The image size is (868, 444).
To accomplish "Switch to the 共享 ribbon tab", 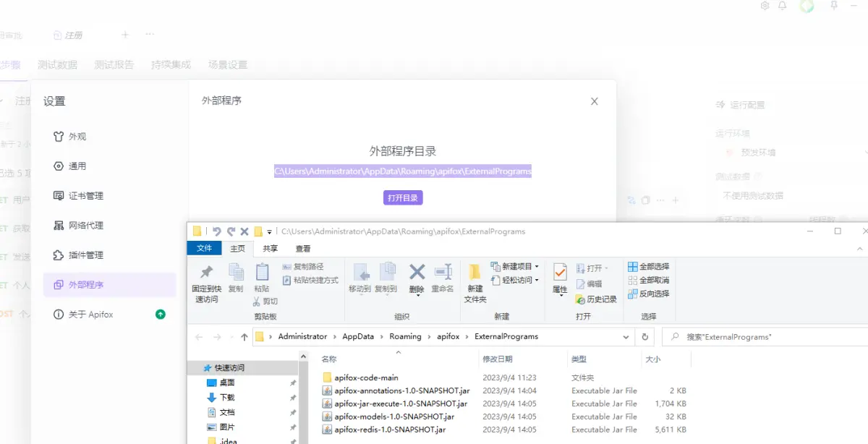I will [x=271, y=248].
